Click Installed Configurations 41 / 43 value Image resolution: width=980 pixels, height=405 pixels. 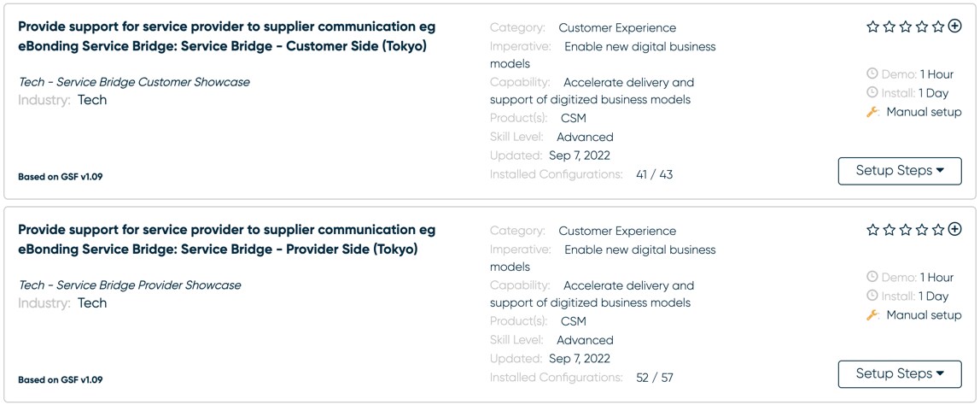point(655,174)
